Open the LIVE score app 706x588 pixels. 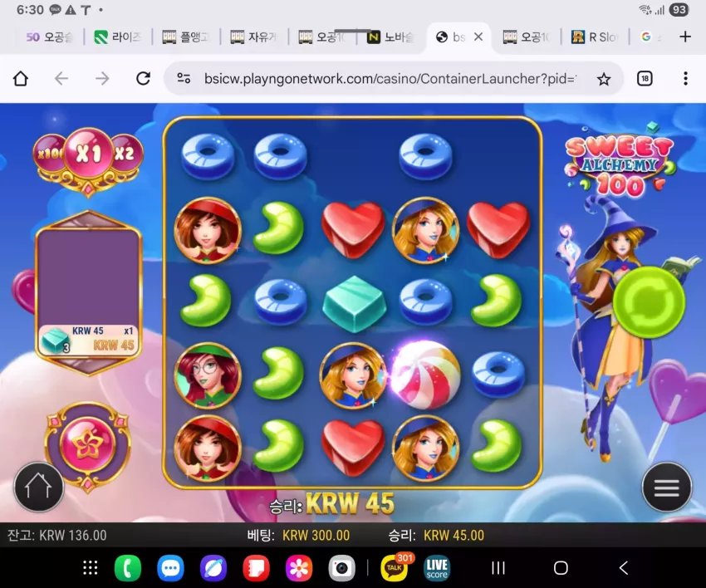pos(437,568)
